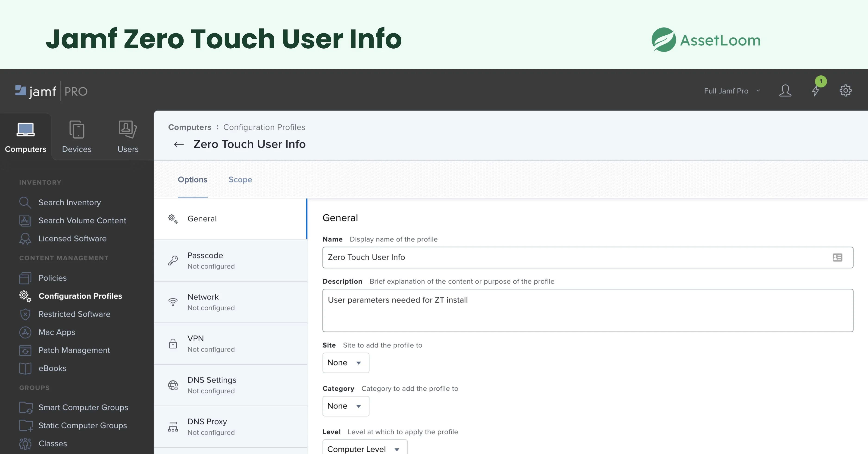Click the Computers breadcrumb link
The height and width of the screenshot is (454, 868).
(189, 127)
